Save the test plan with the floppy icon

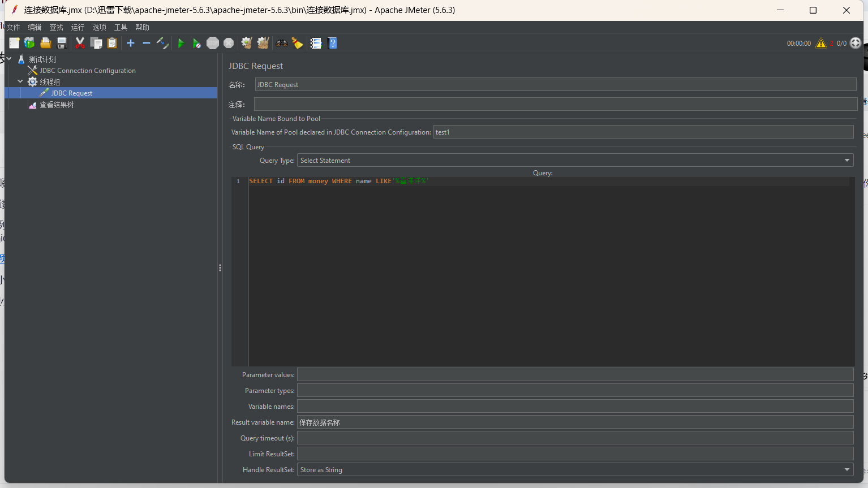tap(62, 43)
